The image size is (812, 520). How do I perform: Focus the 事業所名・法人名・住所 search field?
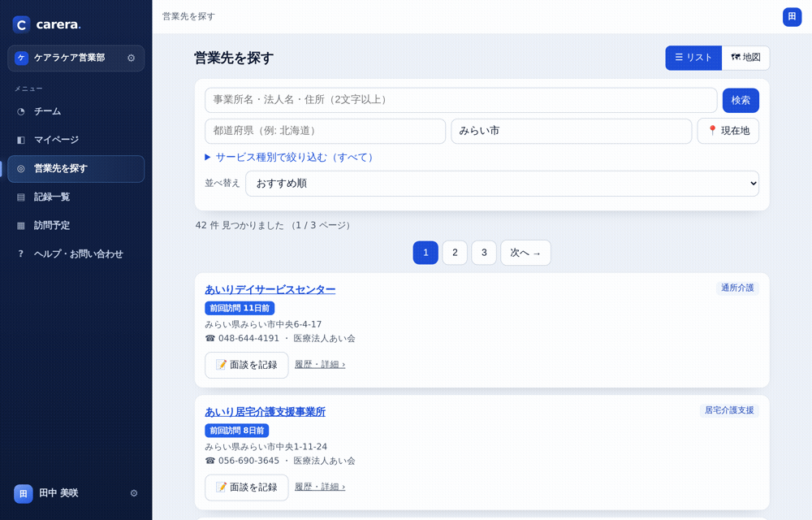461,100
